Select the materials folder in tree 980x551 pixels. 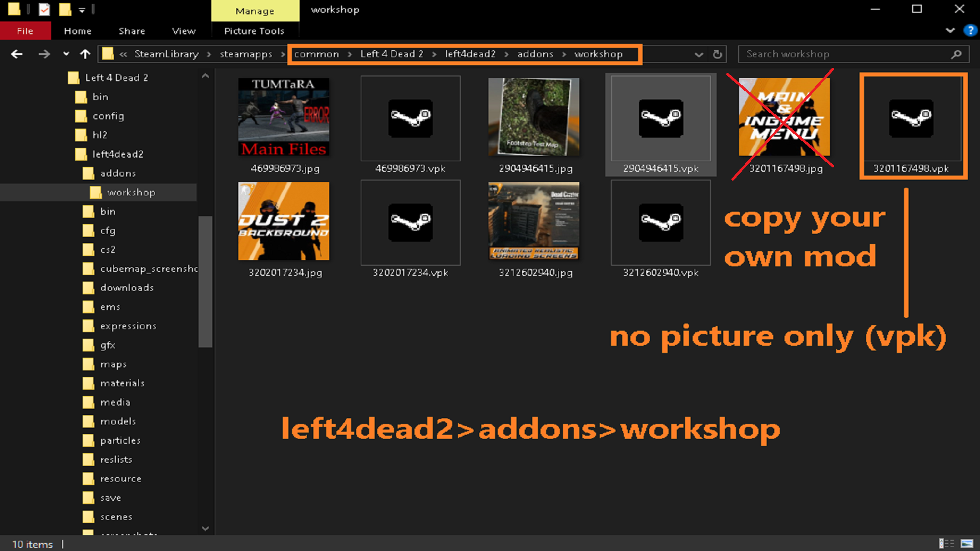click(122, 383)
